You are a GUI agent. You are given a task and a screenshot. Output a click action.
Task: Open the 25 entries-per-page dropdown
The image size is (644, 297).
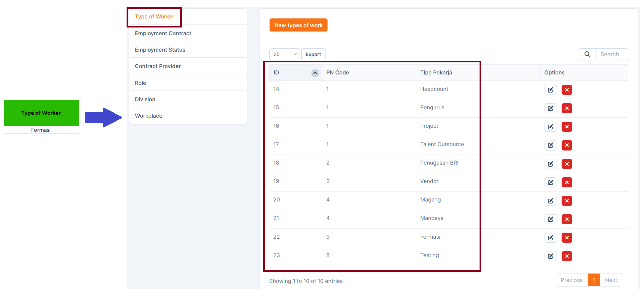tap(284, 54)
